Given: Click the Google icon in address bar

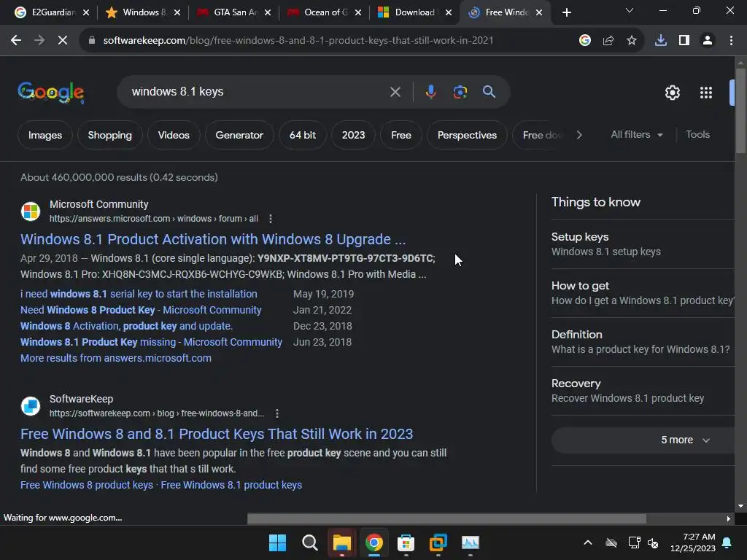Looking at the screenshot, I should click(x=585, y=41).
